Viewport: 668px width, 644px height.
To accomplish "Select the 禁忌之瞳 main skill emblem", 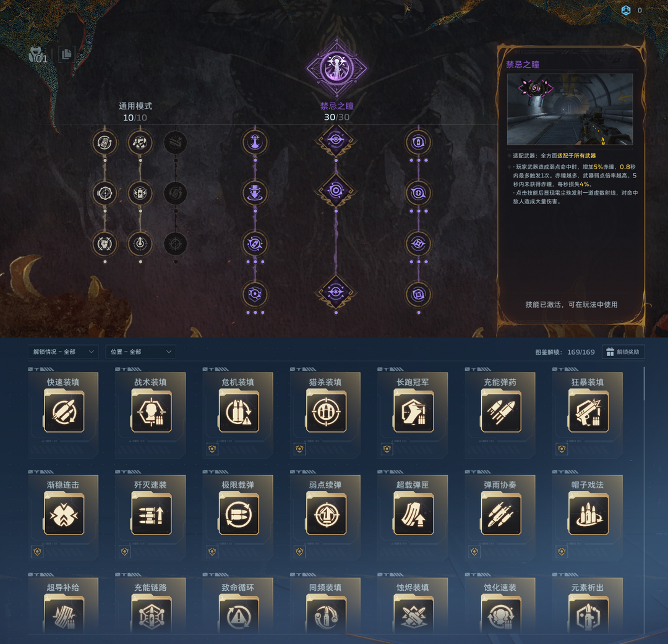I will point(336,69).
